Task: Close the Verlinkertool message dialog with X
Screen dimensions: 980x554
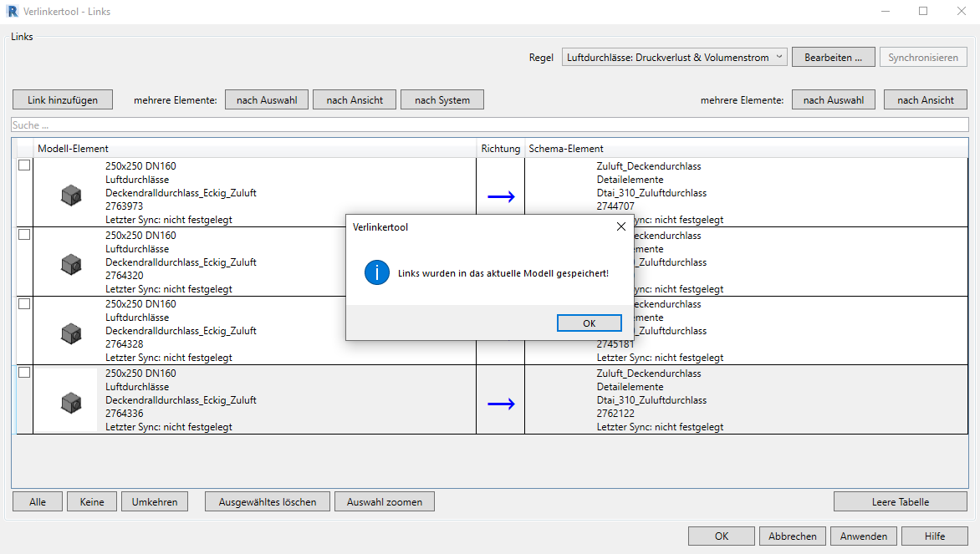Action: click(620, 226)
